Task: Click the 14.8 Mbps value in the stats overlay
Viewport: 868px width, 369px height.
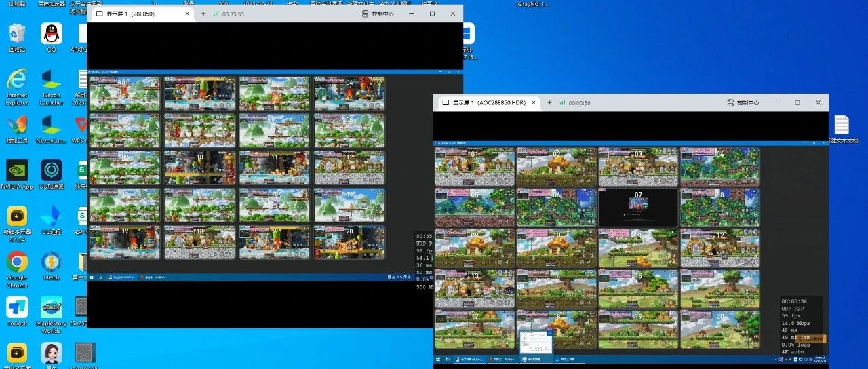Action: (x=795, y=324)
